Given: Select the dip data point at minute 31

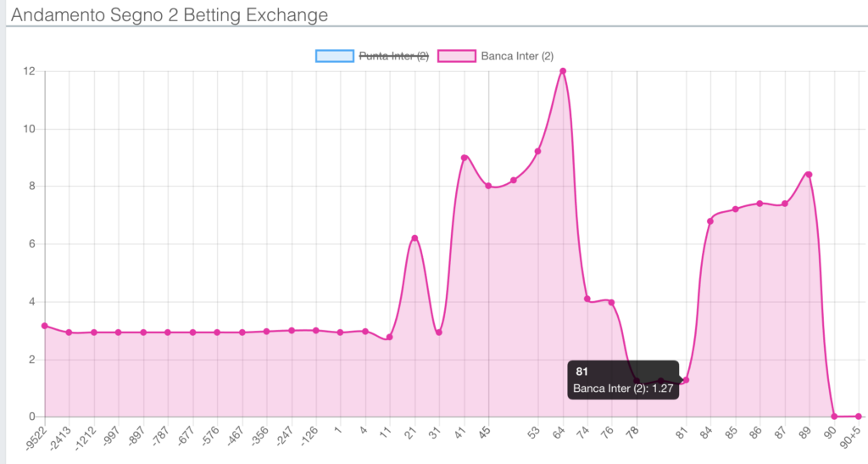Looking at the screenshot, I should click(439, 333).
